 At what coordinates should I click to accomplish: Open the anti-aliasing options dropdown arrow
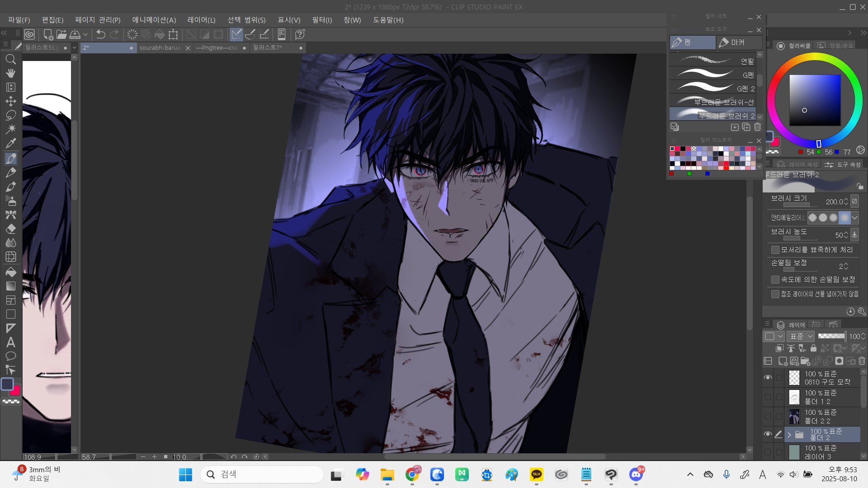[x=854, y=218]
